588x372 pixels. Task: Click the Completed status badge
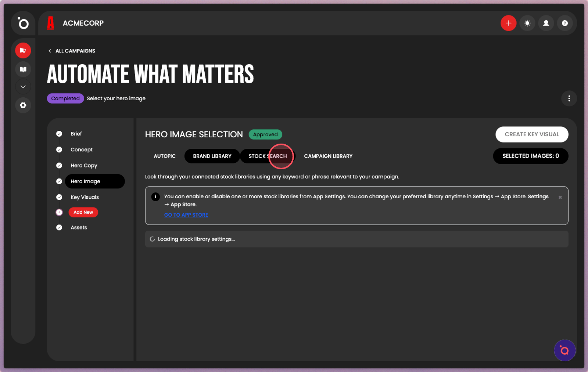click(x=65, y=98)
